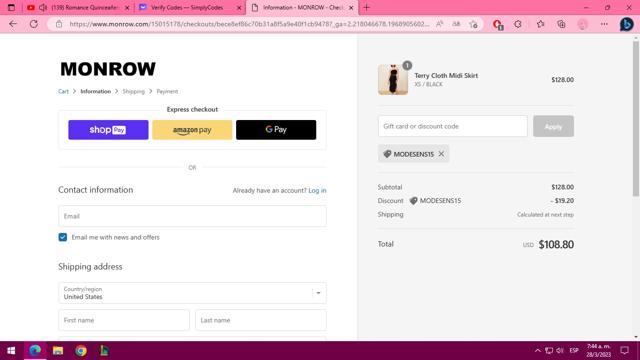Select Shipping breadcrumb step

(x=133, y=91)
